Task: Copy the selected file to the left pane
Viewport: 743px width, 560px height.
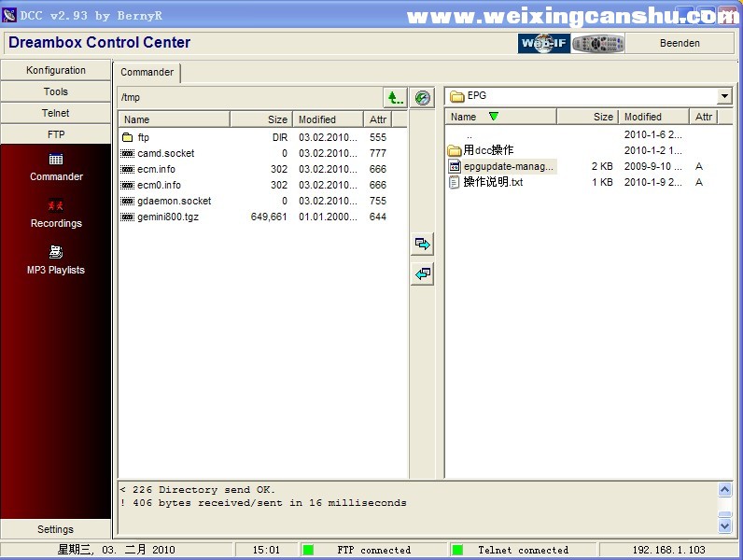Action: pos(422,273)
